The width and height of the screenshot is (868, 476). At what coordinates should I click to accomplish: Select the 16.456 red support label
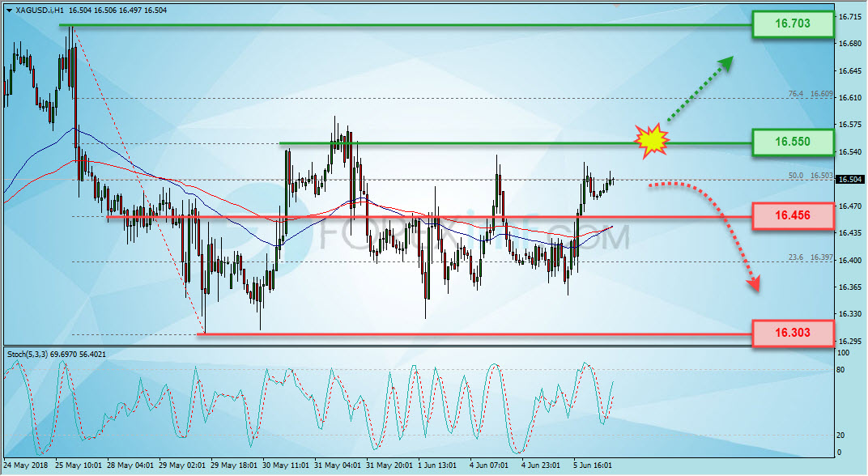[793, 216]
